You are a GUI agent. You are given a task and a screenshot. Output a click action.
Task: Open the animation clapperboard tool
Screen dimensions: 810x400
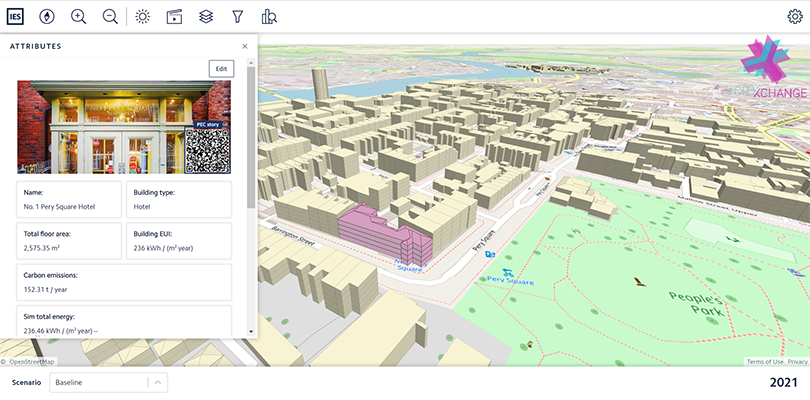tap(174, 16)
